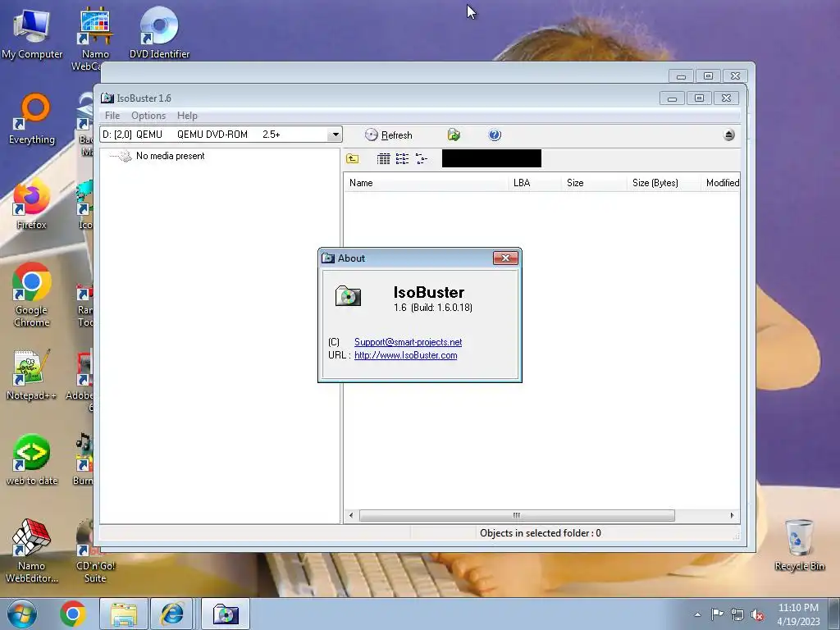
Task: Click IsoBuster 1.6 title bar icon
Action: pos(107,98)
